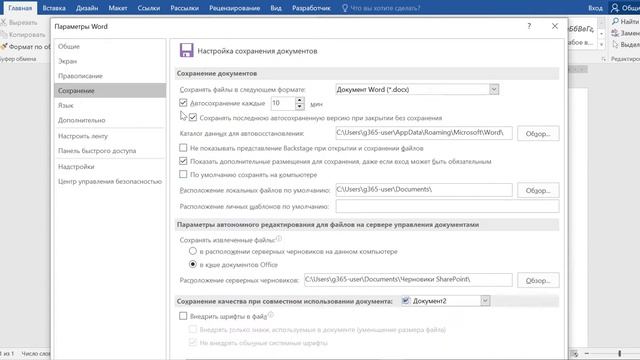The height and width of the screenshot is (360, 640).
Task: Click Обзор next to server drafts location
Action: point(538,280)
